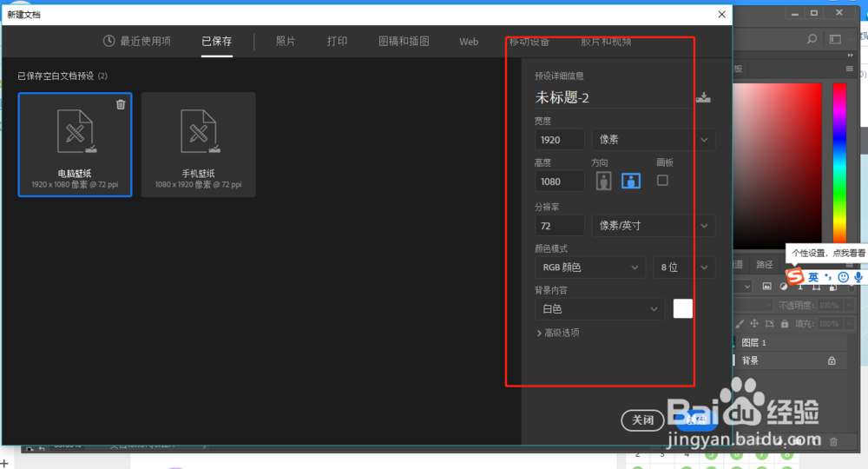Switch to 最近使用项 tab
868x469 pixels.
click(x=137, y=41)
